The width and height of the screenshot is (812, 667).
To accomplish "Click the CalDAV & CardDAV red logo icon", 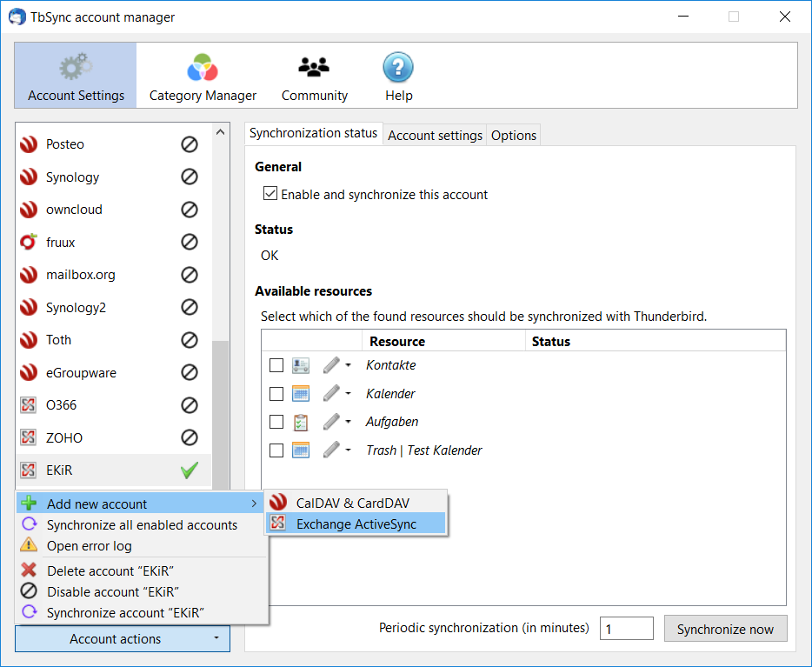I will (278, 503).
